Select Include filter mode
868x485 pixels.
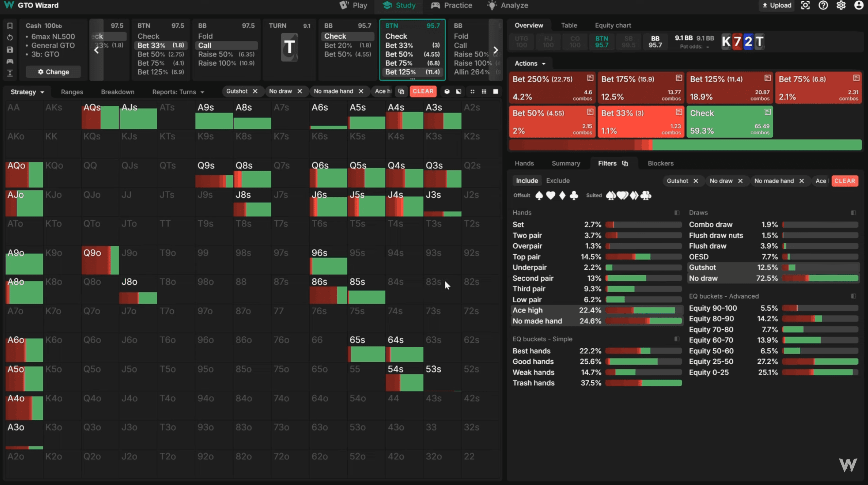click(x=527, y=181)
